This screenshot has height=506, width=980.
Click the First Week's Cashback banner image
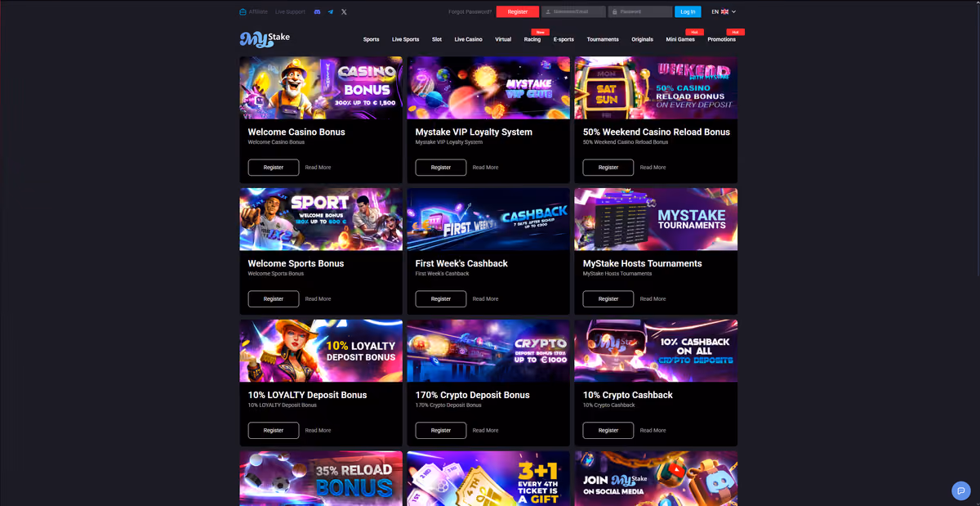click(488, 219)
